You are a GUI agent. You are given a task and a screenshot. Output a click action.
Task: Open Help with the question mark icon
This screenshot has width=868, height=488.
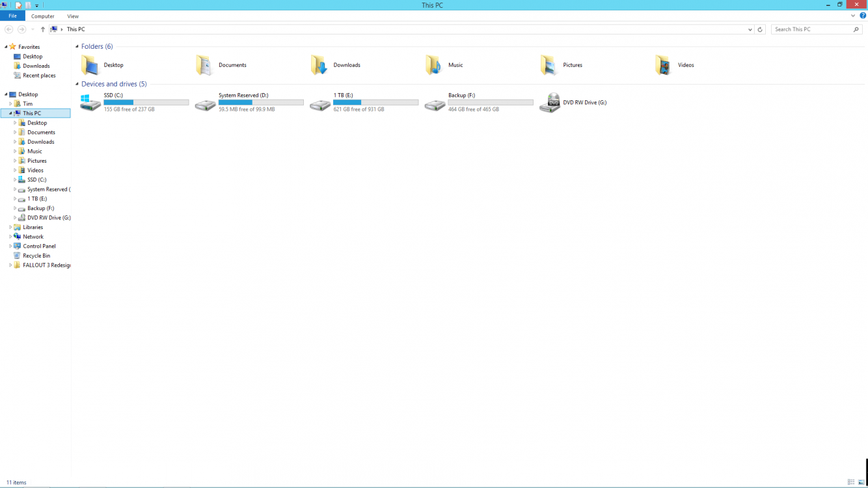[x=863, y=16]
